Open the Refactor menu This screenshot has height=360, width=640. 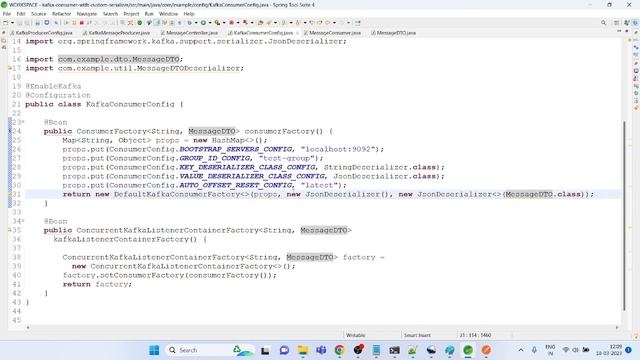click(x=62, y=14)
